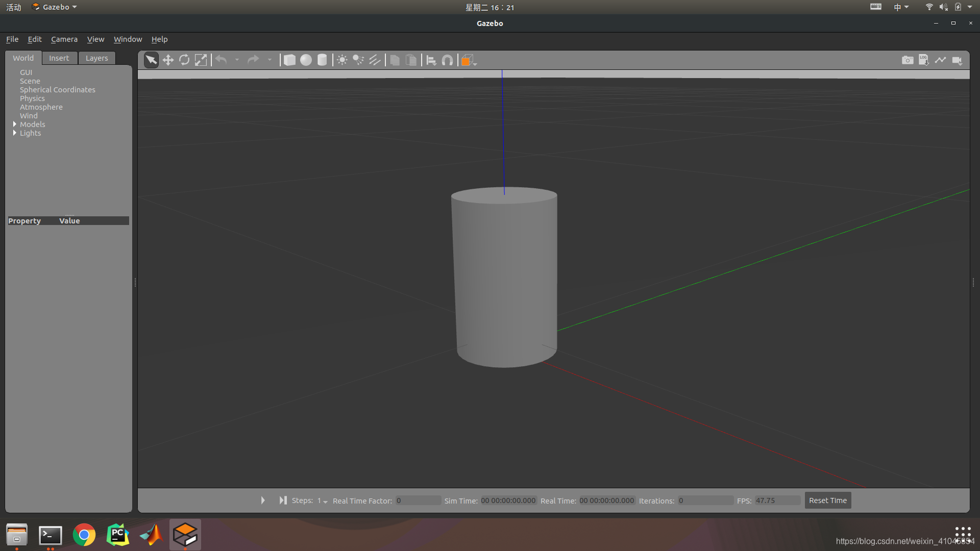Toggle the Snap magnet tool

448,60
